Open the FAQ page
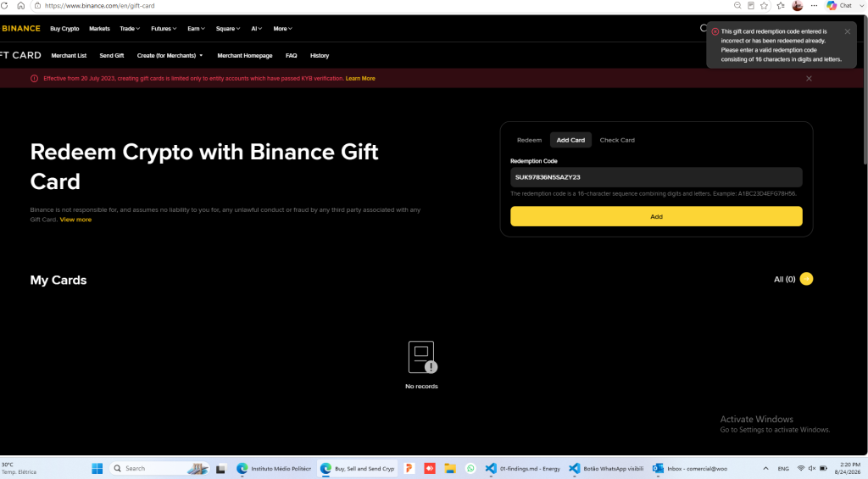This screenshot has height=479, width=868. (x=292, y=55)
